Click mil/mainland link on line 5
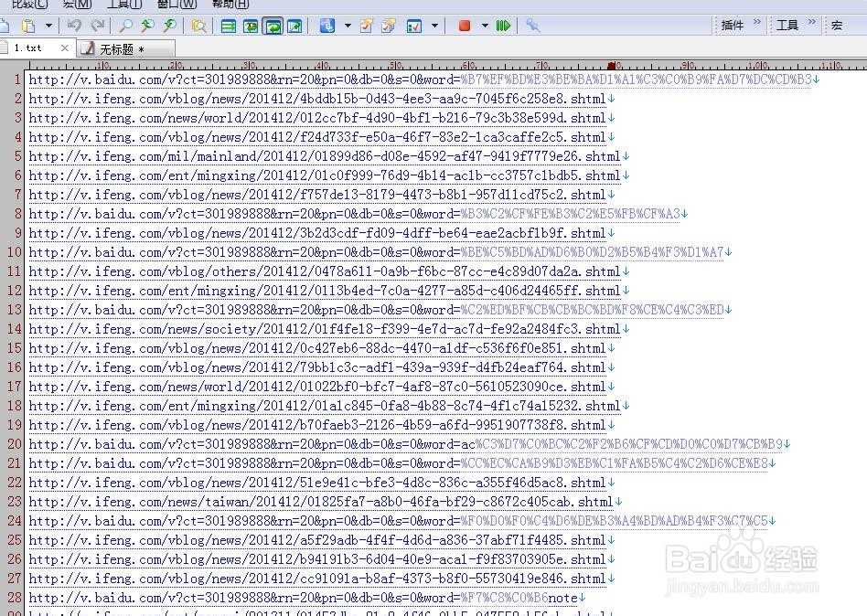 point(325,156)
